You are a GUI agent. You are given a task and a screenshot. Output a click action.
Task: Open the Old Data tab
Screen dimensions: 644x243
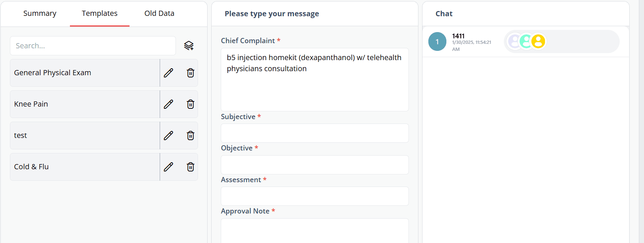tap(159, 14)
